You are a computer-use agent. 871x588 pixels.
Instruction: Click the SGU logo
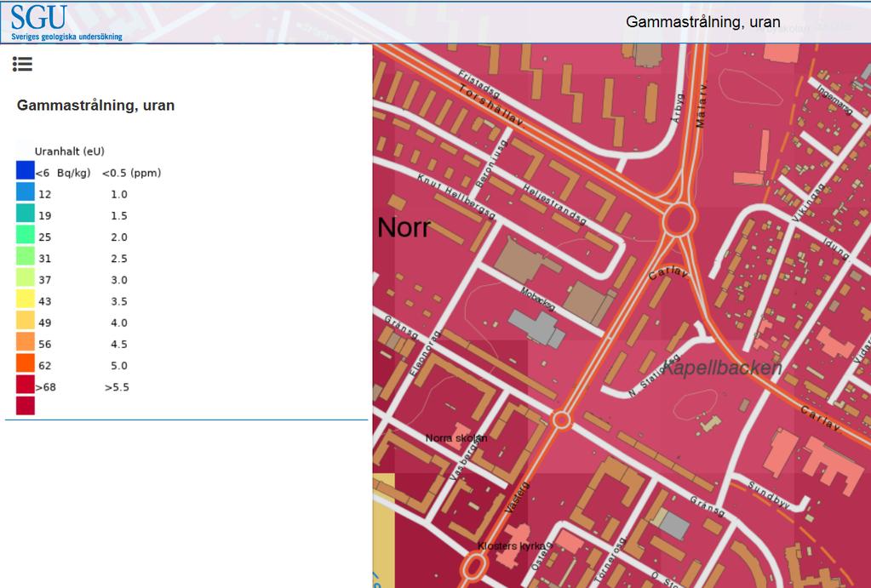(x=39, y=17)
